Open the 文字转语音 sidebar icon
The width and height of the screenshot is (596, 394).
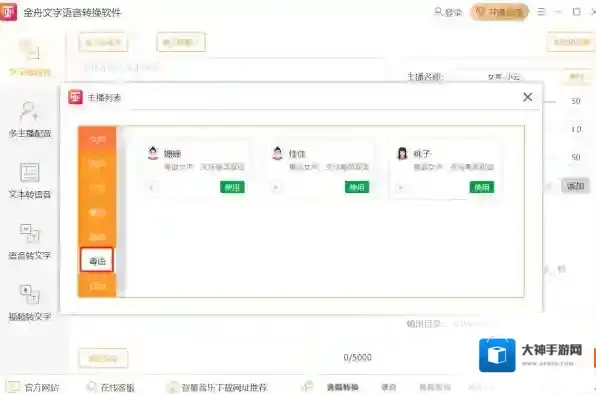coord(30,50)
